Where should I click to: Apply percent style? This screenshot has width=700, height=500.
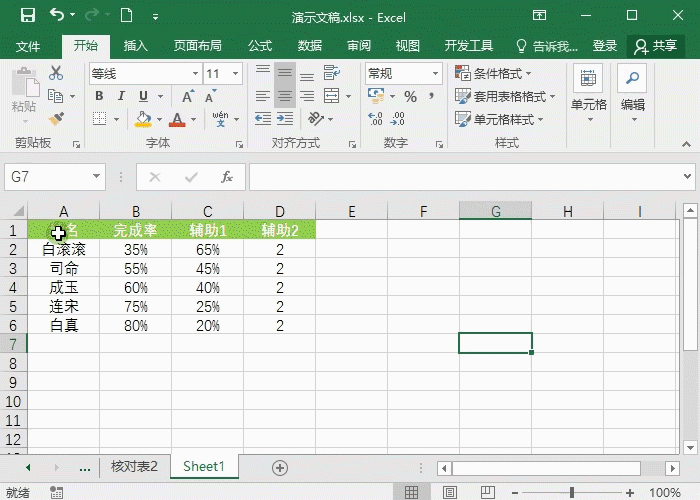coord(410,96)
